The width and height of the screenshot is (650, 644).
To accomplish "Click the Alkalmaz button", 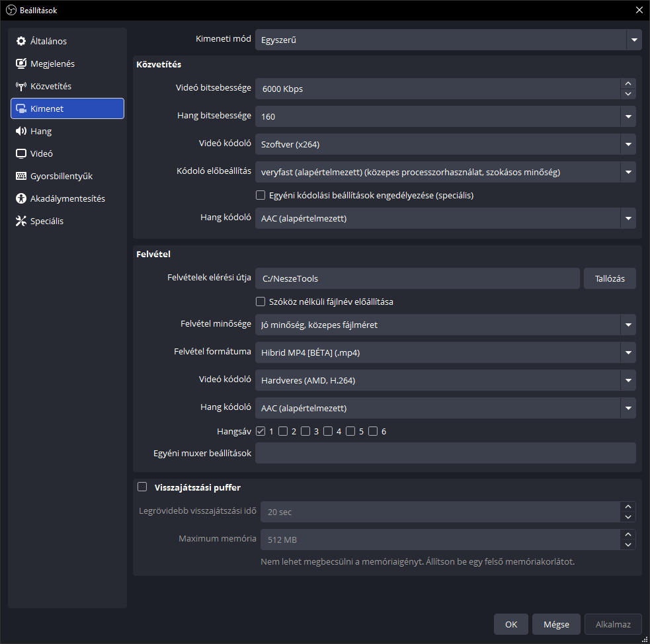I will [612, 624].
